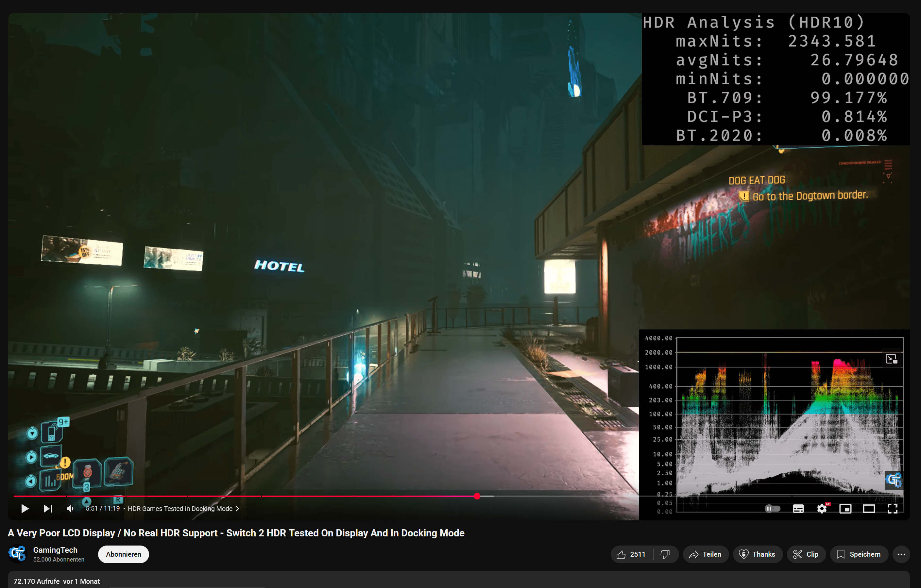Subscribe with the Abonnieren button
The image size is (921, 588).
(x=124, y=554)
